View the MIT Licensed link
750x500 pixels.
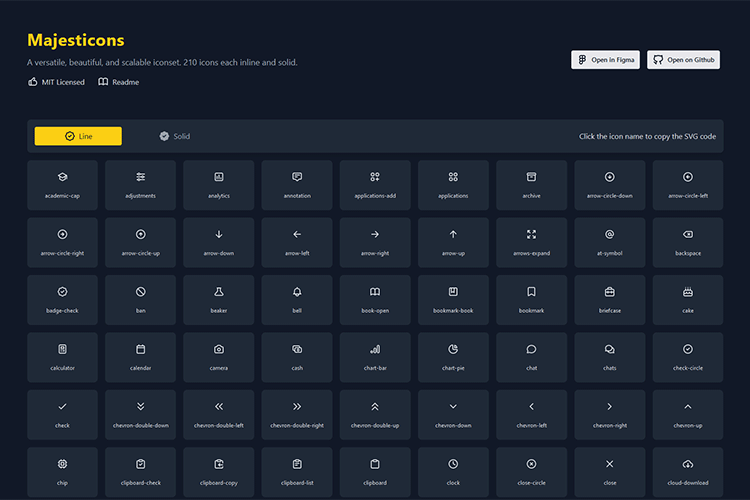(56, 82)
